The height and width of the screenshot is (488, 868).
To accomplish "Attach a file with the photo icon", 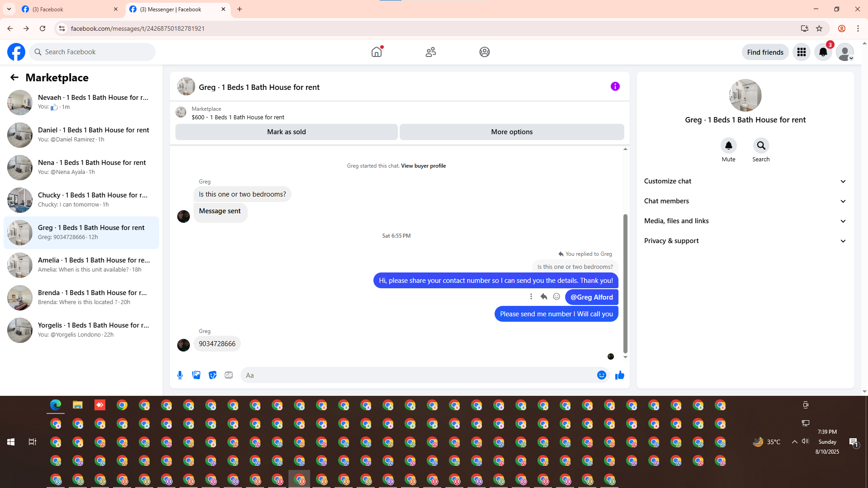I will pyautogui.click(x=196, y=375).
